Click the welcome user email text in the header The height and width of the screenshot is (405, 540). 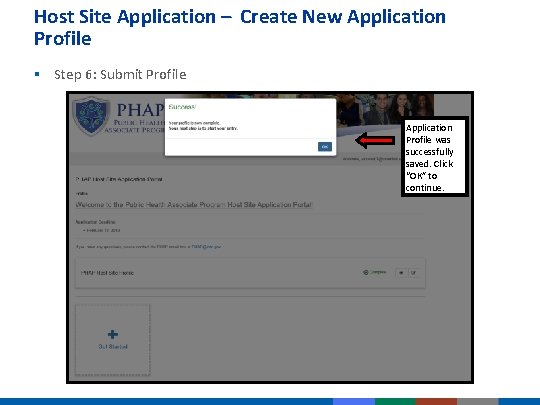(x=372, y=159)
